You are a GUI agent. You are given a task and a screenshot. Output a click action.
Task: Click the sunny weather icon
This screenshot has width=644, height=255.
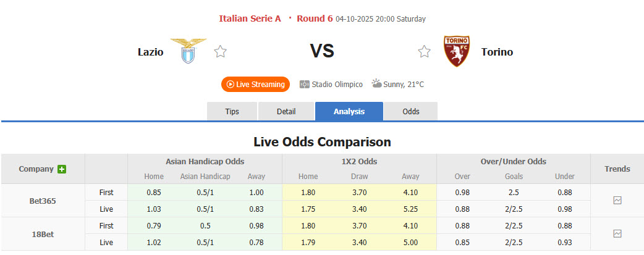pos(376,84)
